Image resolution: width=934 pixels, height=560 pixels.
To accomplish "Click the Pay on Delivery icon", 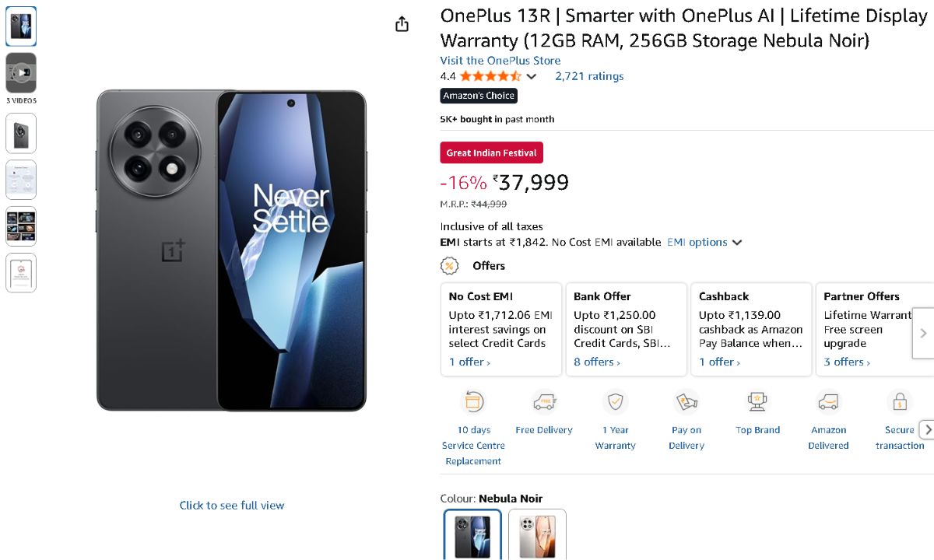I will coord(686,402).
